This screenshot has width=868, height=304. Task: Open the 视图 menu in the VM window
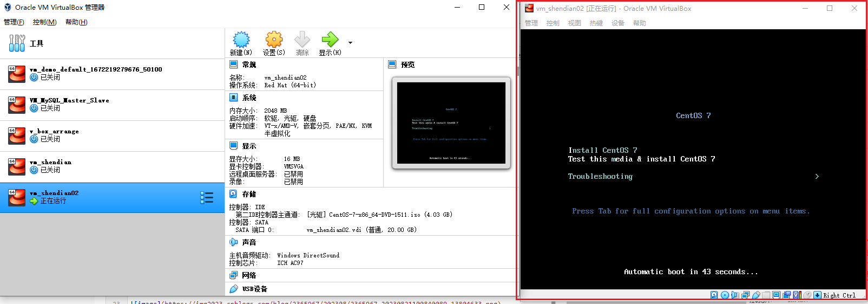point(575,23)
